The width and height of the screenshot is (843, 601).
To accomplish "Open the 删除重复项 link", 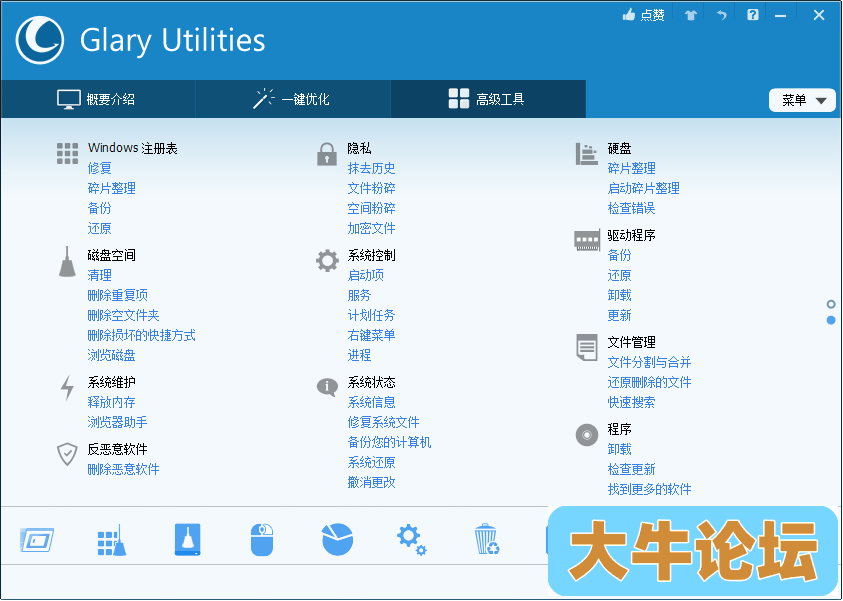I will 117,295.
